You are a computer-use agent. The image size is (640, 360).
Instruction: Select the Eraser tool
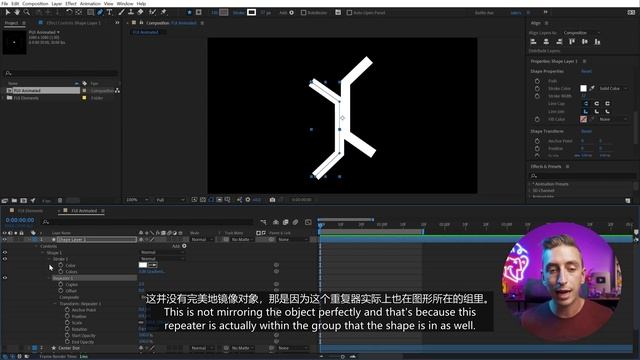(140, 13)
